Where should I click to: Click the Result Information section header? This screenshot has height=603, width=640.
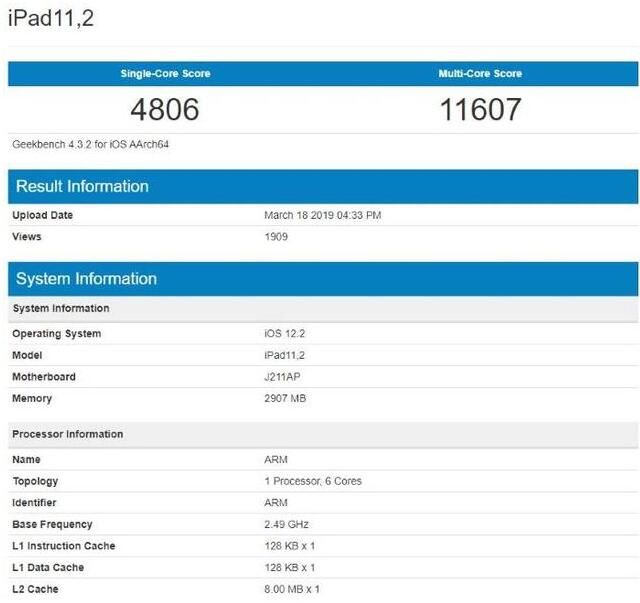tap(82, 187)
